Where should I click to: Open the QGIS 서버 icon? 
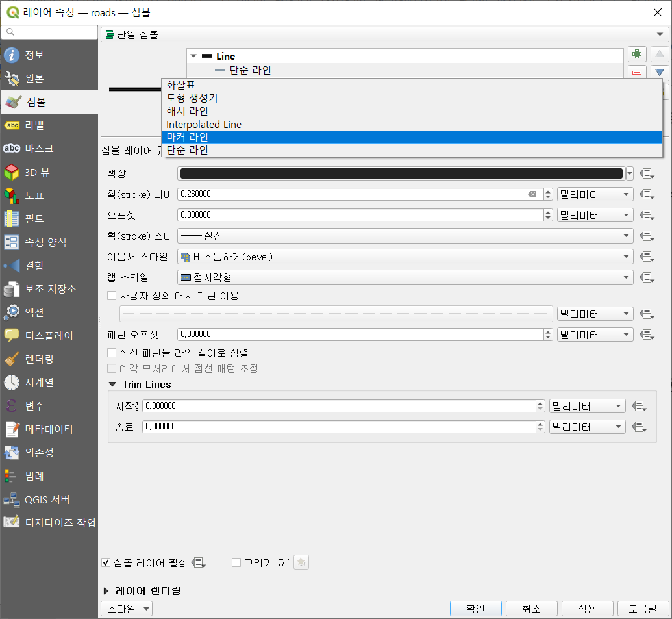(x=12, y=499)
